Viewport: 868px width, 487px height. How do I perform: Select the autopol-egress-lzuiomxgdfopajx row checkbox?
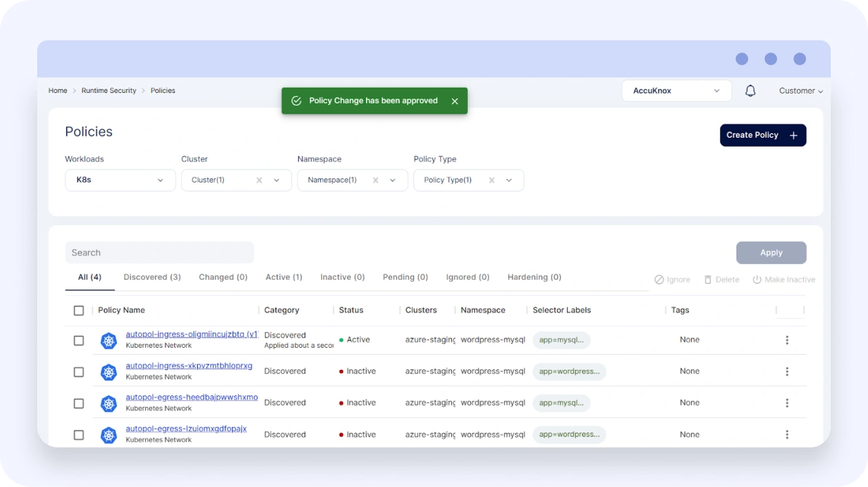click(x=79, y=435)
